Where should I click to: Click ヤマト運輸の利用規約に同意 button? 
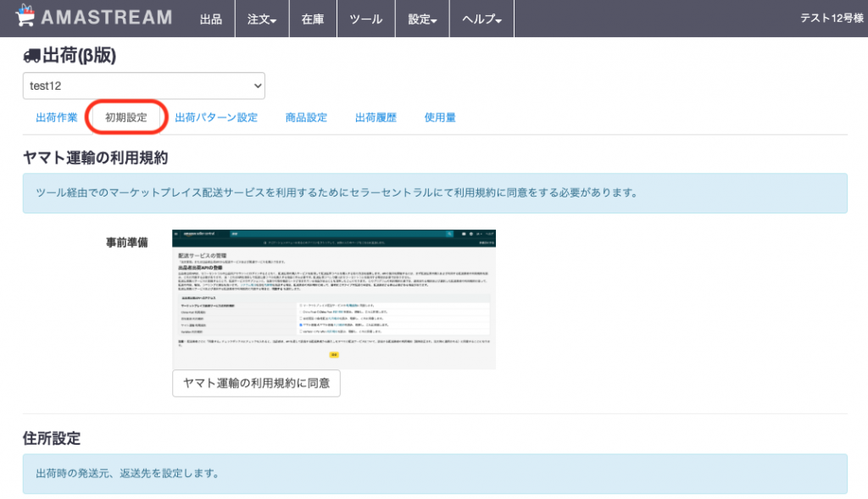256,384
